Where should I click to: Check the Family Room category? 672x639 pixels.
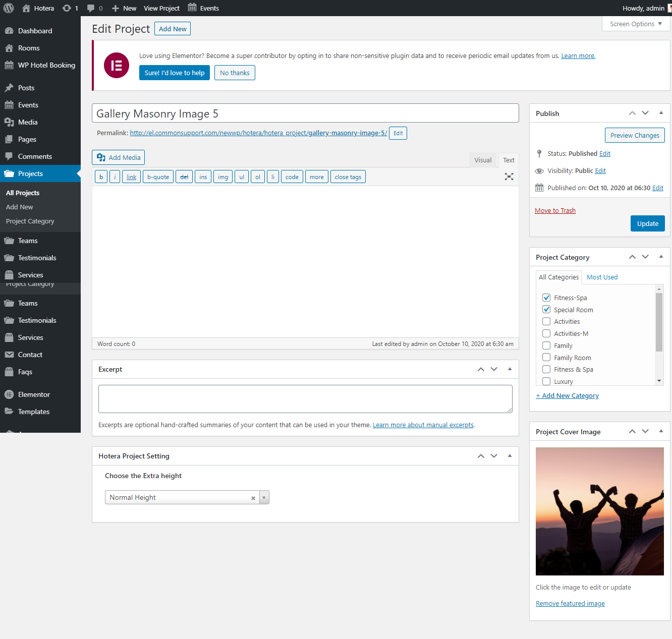coord(546,357)
